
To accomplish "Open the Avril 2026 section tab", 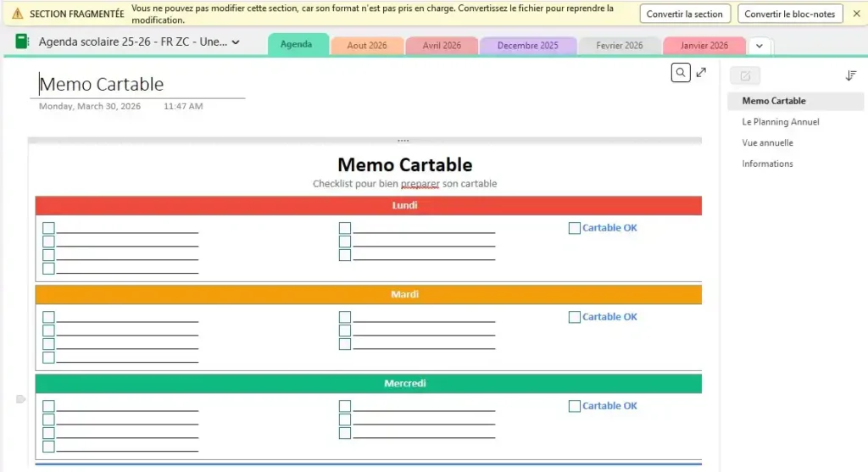I will click(x=442, y=46).
